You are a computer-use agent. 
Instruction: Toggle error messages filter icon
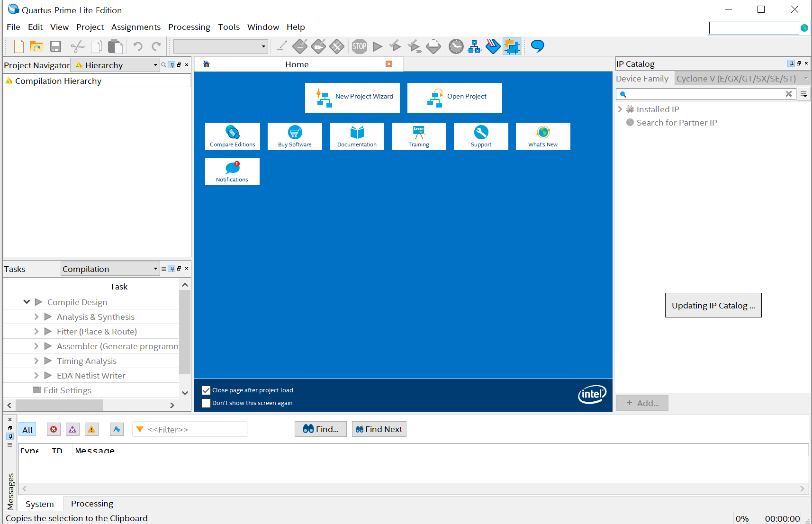[54, 429]
